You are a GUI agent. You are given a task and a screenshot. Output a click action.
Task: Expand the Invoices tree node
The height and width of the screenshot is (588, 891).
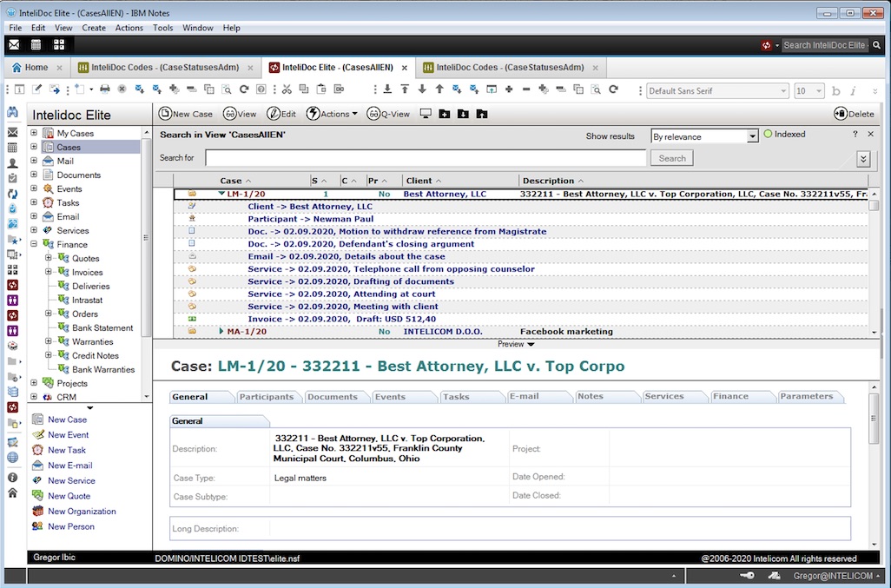pyautogui.click(x=49, y=272)
